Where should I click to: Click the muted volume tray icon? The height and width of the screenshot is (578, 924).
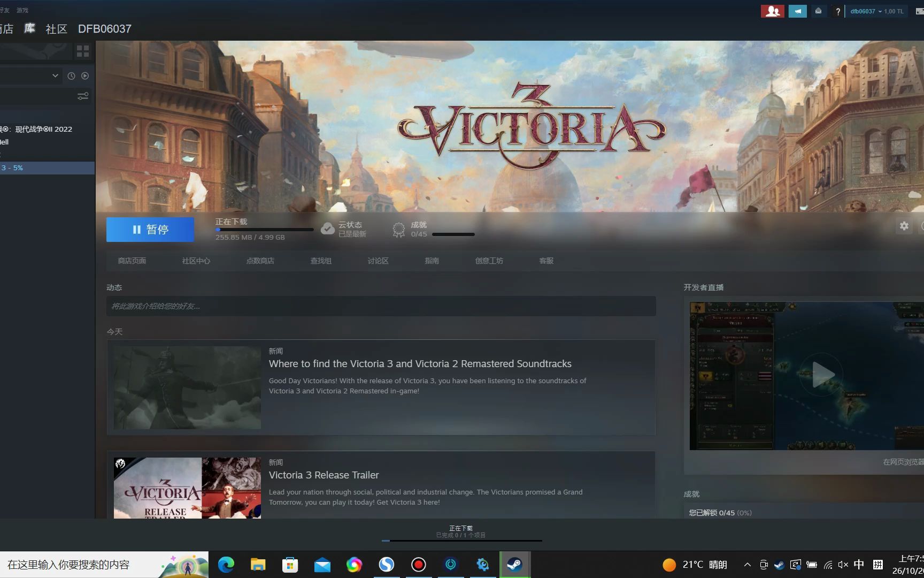[843, 565]
